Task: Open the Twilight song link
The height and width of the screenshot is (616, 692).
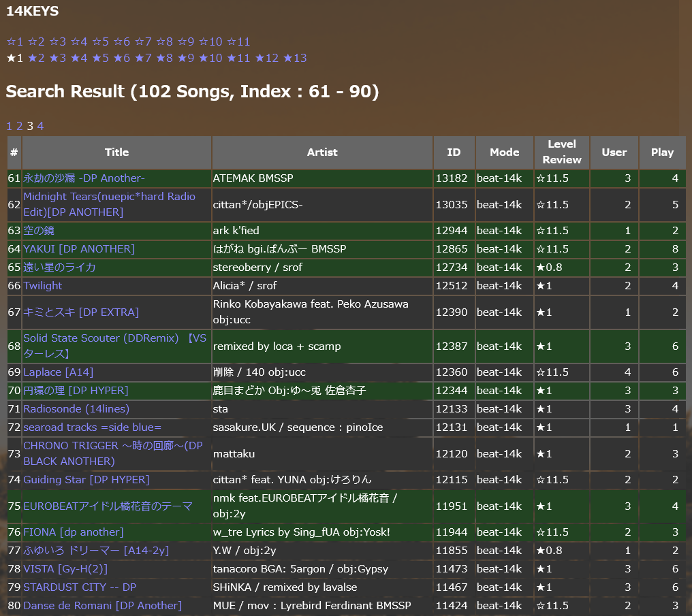Action: (43, 286)
